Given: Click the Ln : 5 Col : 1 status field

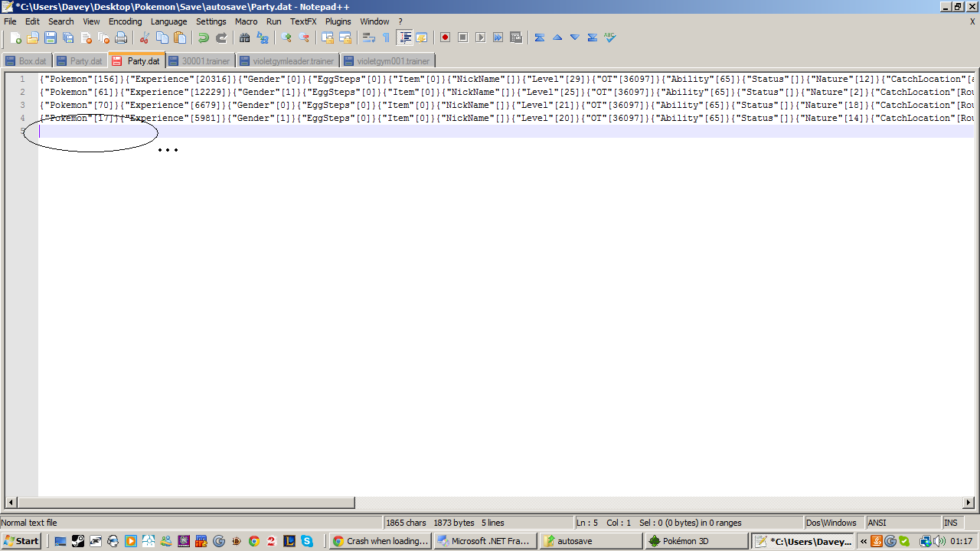Looking at the screenshot, I should click(x=688, y=523).
